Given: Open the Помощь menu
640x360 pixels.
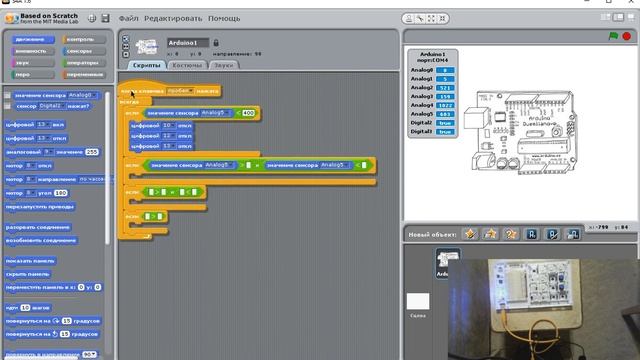Looking at the screenshot, I should 224,18.
